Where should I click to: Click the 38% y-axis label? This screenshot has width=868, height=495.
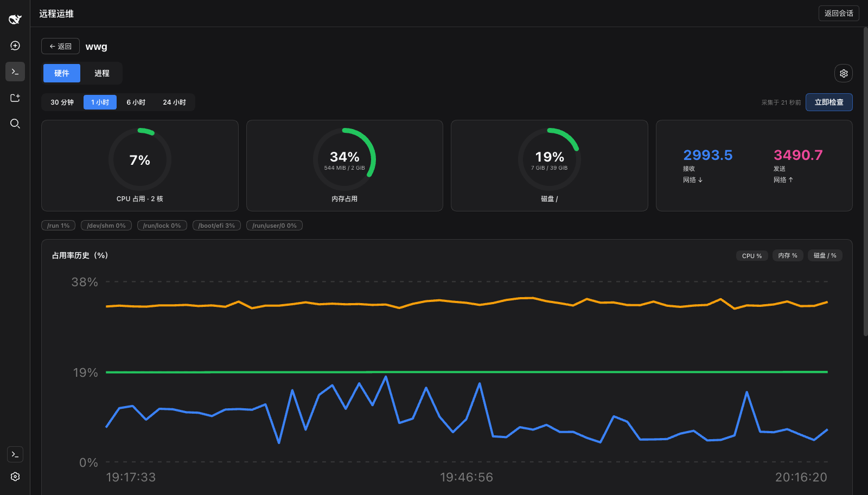85,282
